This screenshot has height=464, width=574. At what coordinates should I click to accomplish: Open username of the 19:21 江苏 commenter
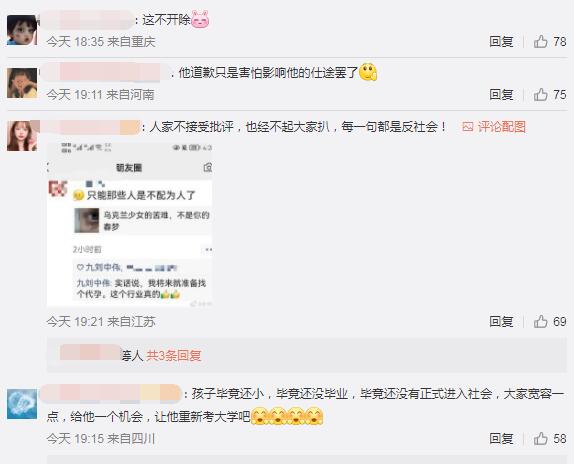(90, 127)
